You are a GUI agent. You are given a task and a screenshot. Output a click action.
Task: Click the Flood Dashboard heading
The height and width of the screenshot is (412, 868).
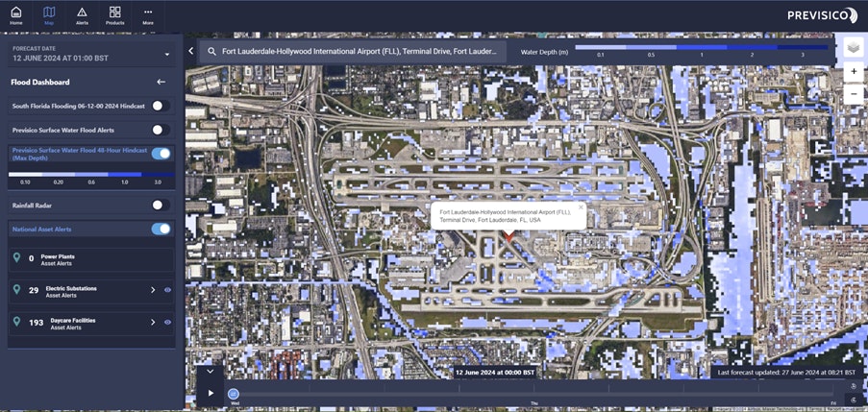coord(40,82)
